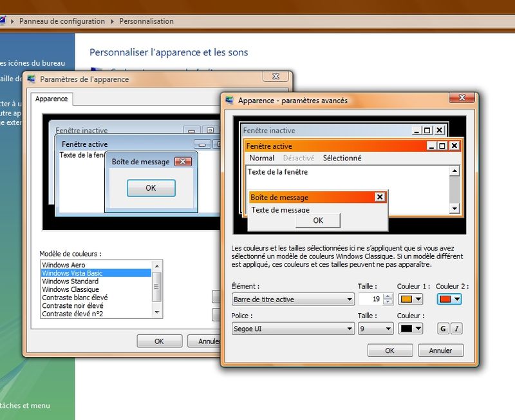
Task: Click the OK button inside the advanced preview
Action: click(x=318, y=220)
